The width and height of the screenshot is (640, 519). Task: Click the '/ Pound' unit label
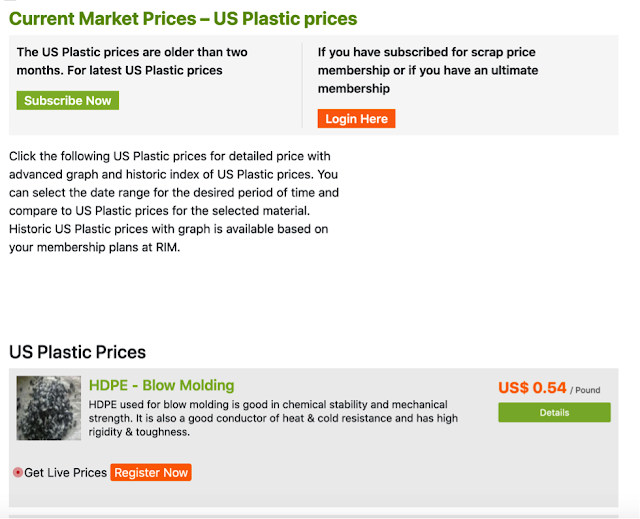589,390
